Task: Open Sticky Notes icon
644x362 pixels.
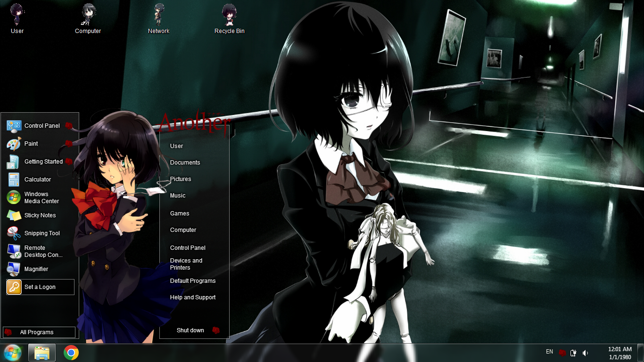Action: [x=14, y=215]
